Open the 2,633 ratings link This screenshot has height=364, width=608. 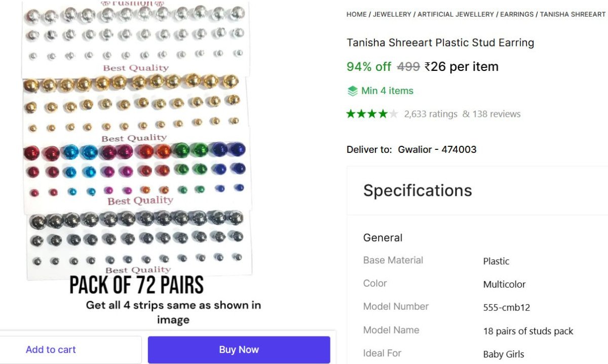pos(431,114)
